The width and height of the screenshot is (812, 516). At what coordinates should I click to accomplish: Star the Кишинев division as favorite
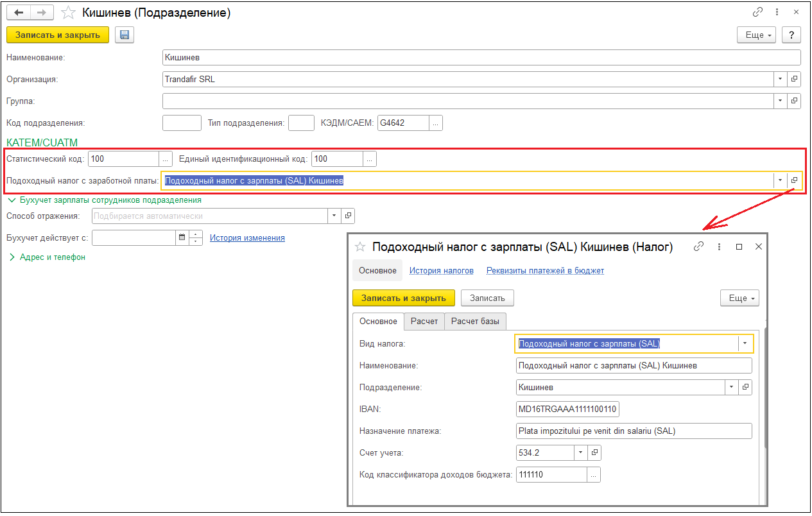pyautogui.click(x=68, y=13)
